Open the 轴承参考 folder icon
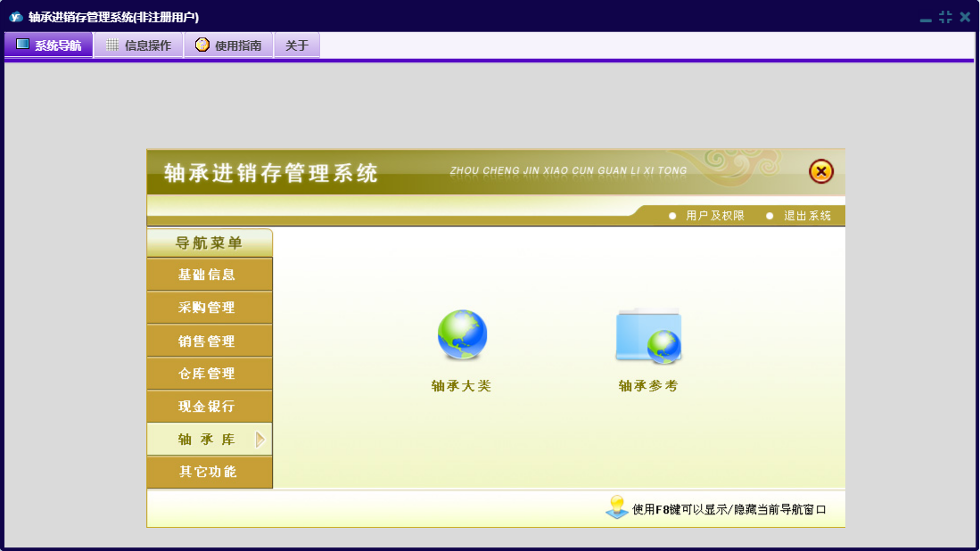Image resolution: width=980 pixels, height=551 pixels. [x=648, y=335]
